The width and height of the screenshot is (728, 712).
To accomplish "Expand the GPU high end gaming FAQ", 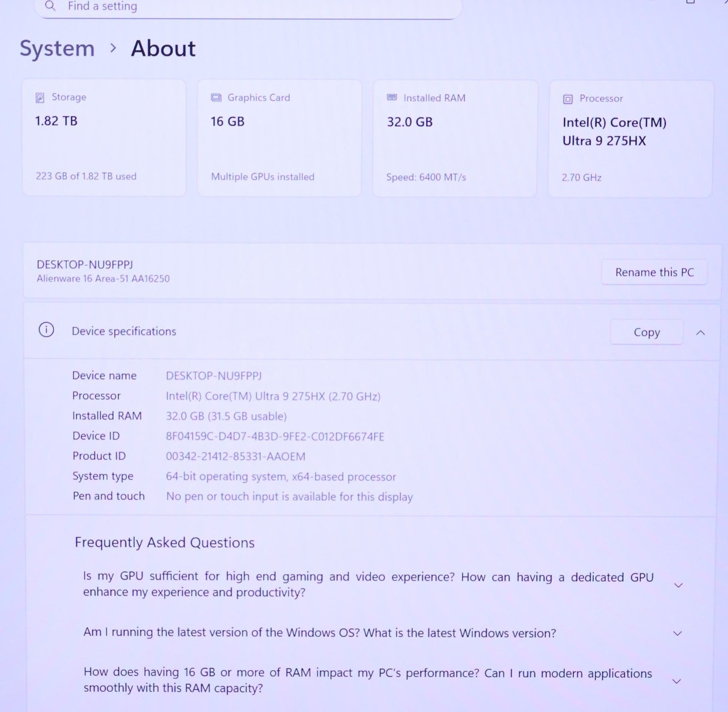I will (678, 585).
